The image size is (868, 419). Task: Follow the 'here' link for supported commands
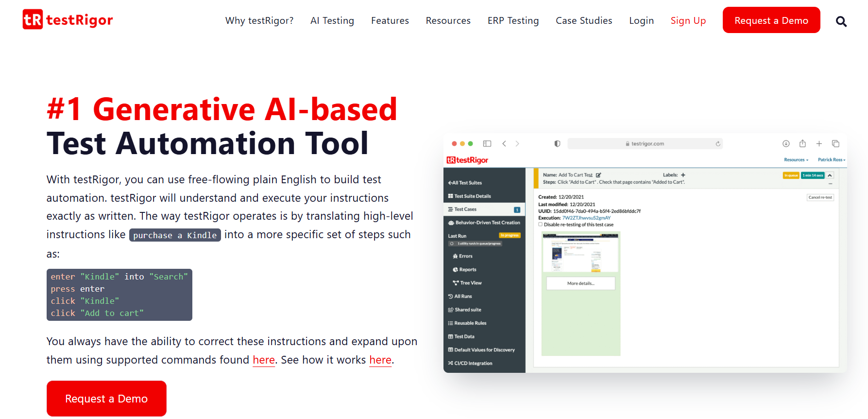[x=264, y=360]
